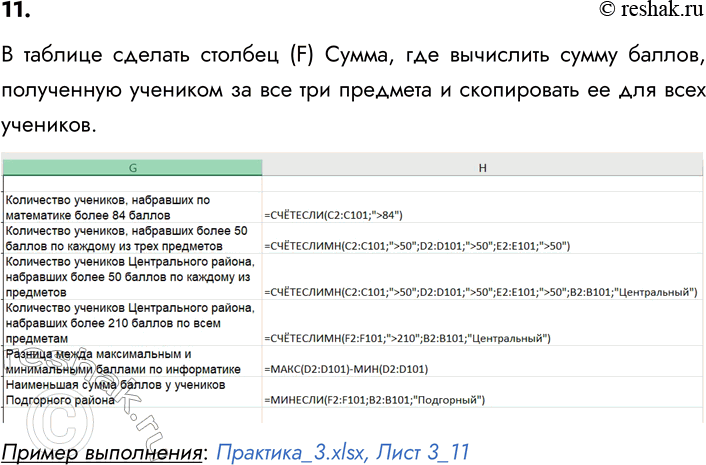Viewport: 706px width, 465px height.
Task: Click the Пример выполнения underlined label
Action: (x=102, y=450)
